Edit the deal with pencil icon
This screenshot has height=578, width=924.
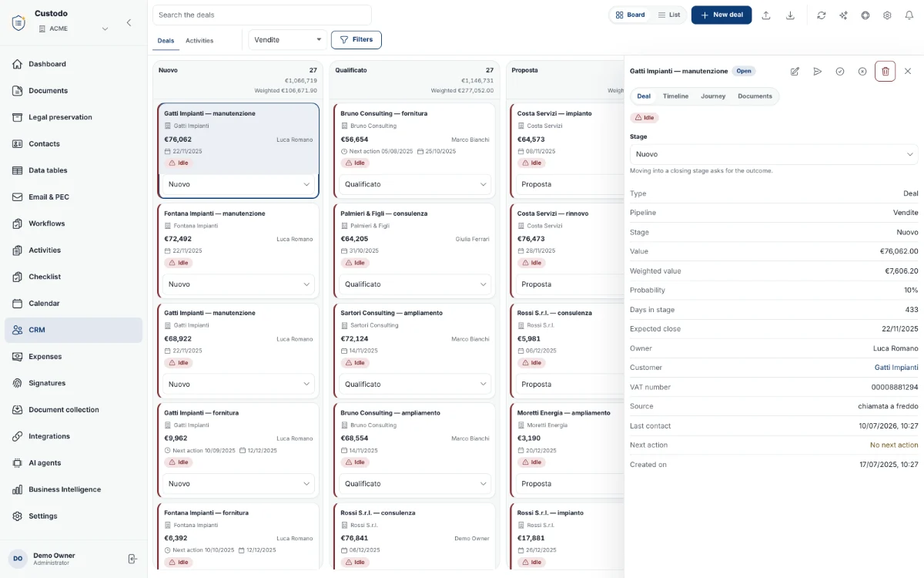(795, 71)
